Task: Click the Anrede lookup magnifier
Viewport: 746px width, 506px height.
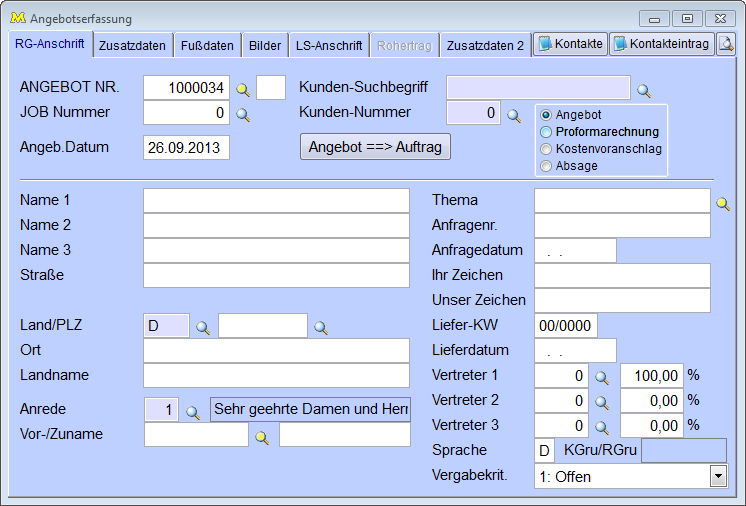Action: (193, 411)
